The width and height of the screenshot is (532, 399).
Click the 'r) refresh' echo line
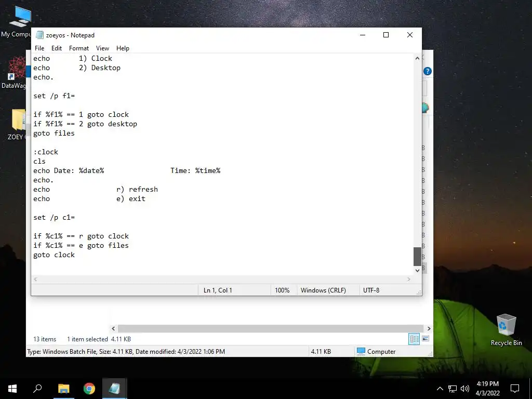coord(96,189)
